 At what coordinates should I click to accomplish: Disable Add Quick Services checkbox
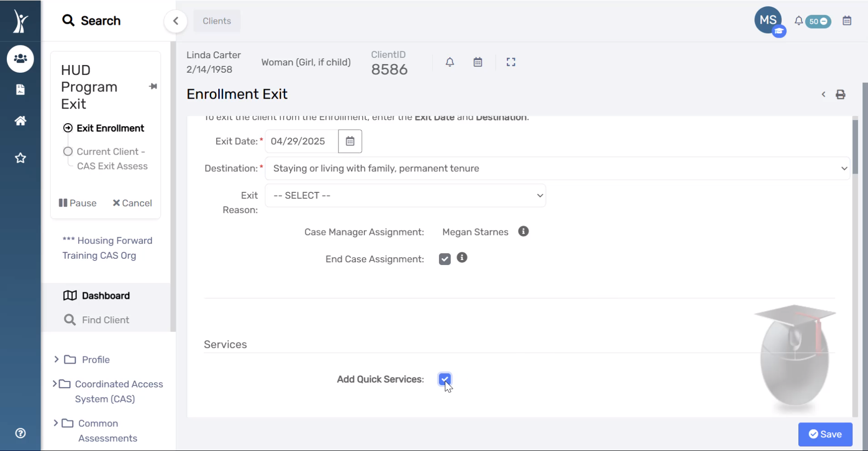click(x=444, y=379)
